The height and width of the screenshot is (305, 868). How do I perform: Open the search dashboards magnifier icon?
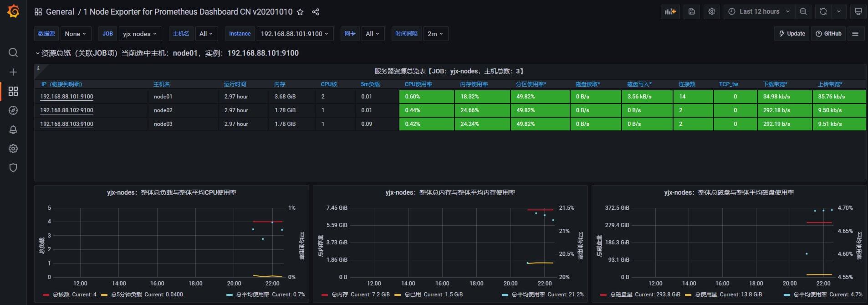tap(13, 52)
